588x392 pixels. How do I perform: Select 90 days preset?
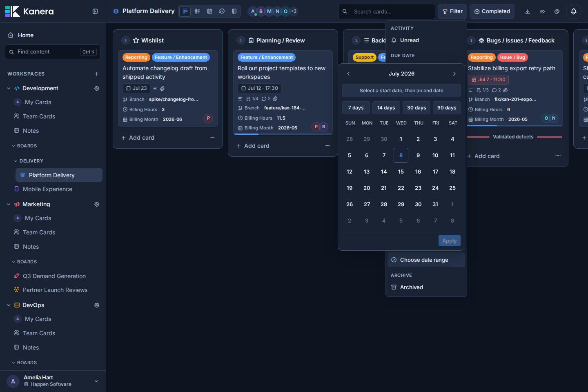pos(447,108)
